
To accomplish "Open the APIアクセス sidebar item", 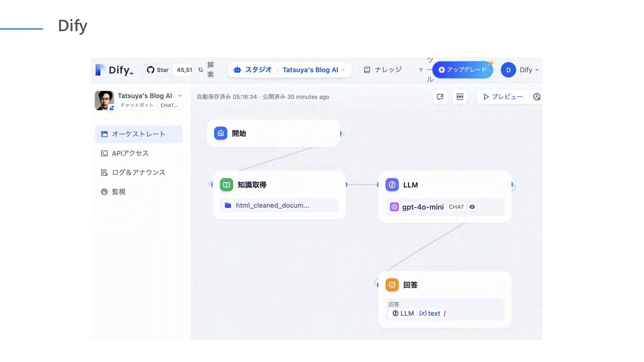I will click(130, 153).
